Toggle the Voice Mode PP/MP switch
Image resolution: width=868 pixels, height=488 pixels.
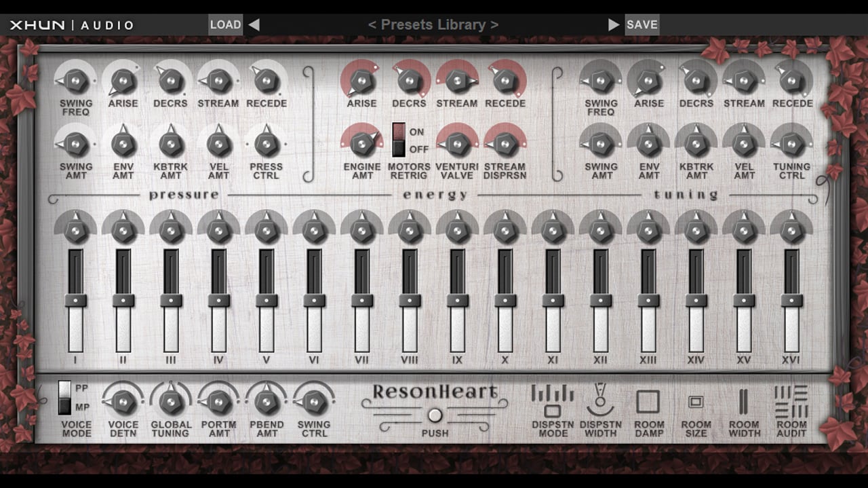click(x=65, y=398)
